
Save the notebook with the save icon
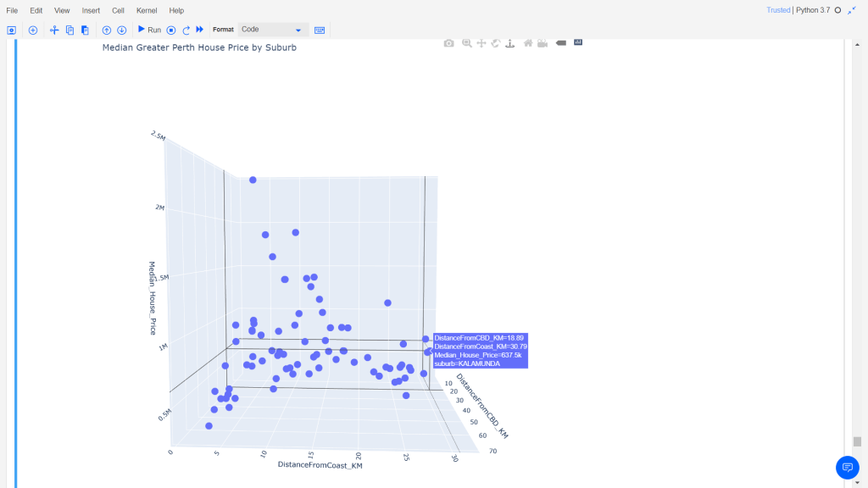pos(12,30)
